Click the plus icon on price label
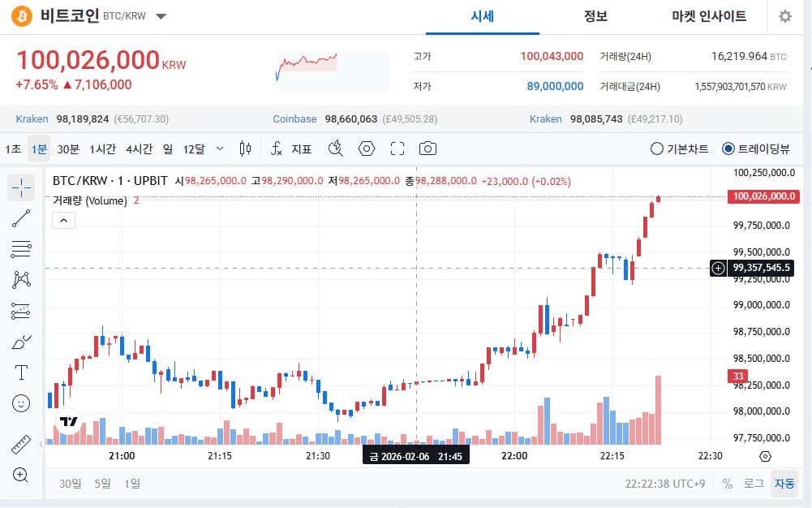The image size is (812, 508). point(718,268)
